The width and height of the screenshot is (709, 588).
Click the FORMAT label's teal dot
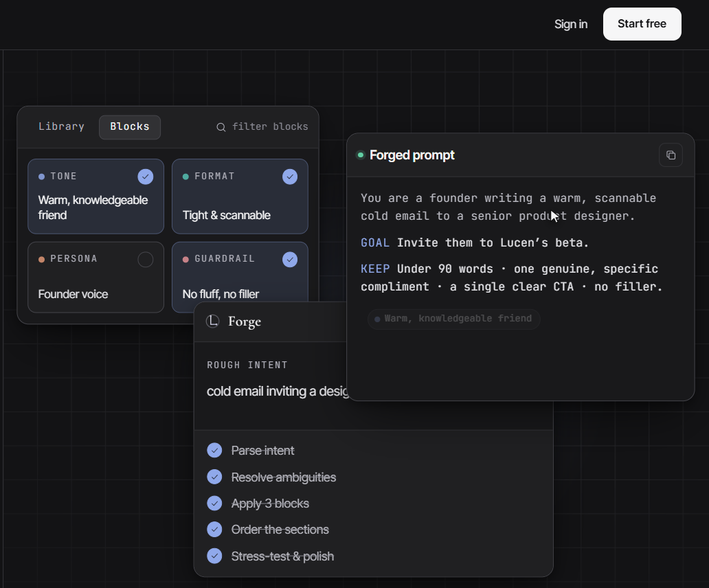pos(185,177)
